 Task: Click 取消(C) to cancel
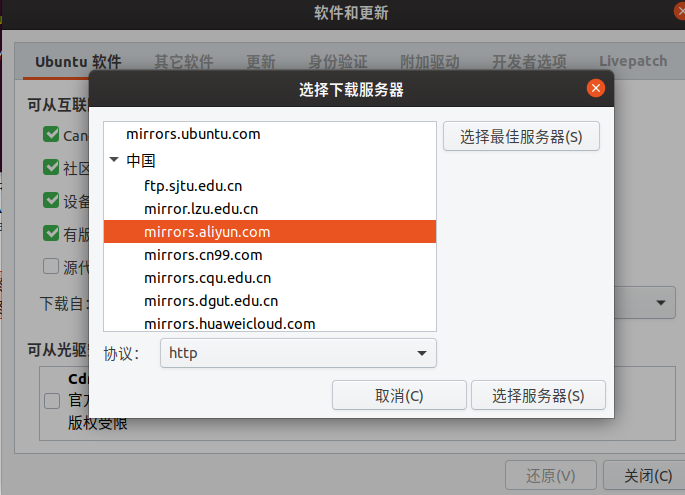pyautogui.click(x=399, y=395)
